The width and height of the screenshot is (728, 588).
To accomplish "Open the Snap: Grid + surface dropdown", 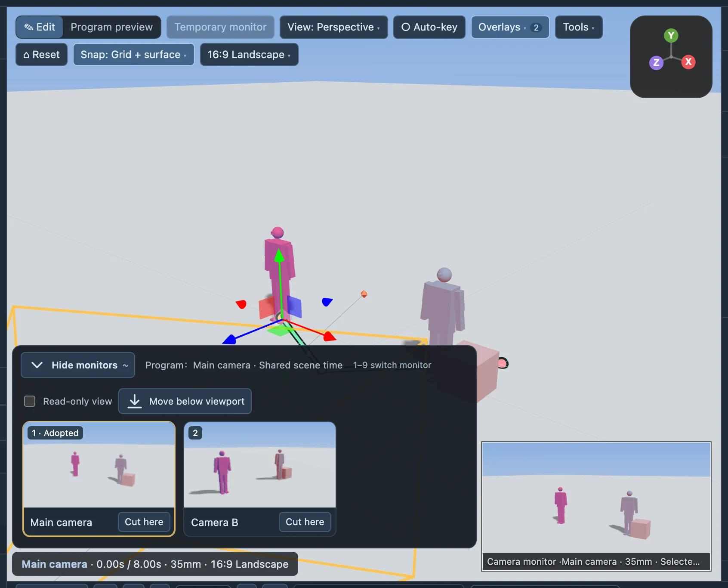I will [133, 55].
